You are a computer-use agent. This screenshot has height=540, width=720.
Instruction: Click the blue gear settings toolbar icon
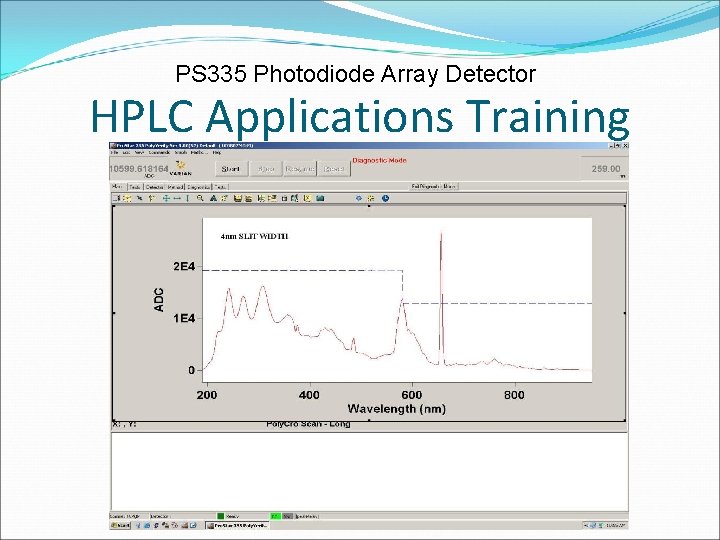tap(359, 198)
